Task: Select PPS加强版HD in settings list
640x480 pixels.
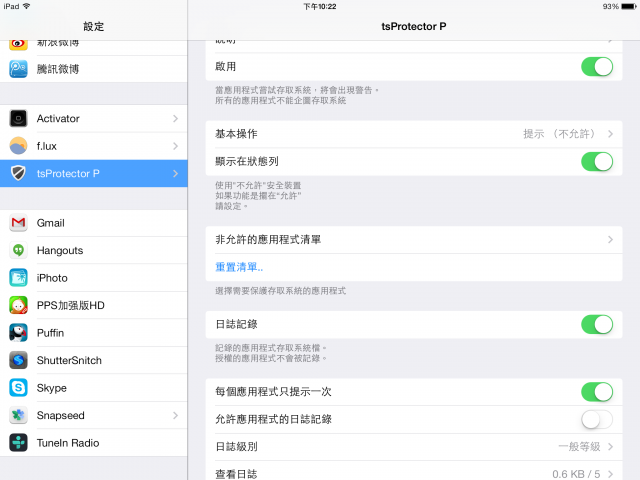Action: click(x=94, y=305)
